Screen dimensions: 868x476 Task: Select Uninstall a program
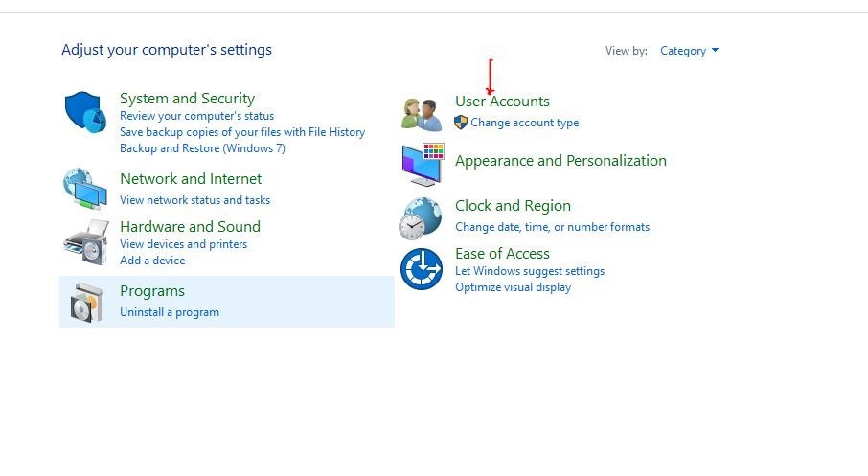[170, 312]
